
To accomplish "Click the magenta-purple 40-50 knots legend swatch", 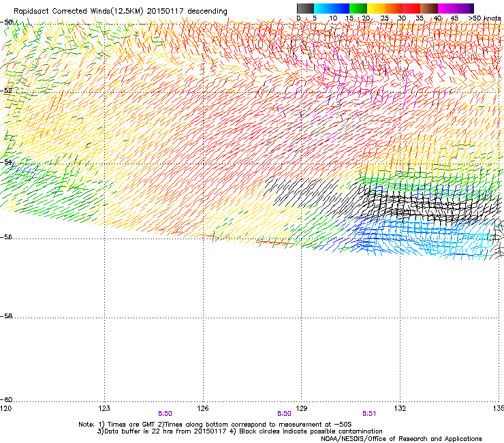I will pyautogui.click(x=456, y=8).
